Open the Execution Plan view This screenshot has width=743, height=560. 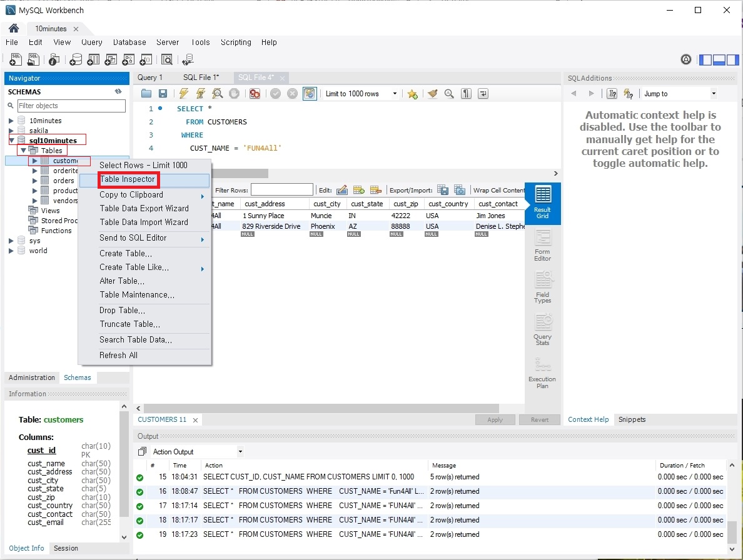click(543, 373)
